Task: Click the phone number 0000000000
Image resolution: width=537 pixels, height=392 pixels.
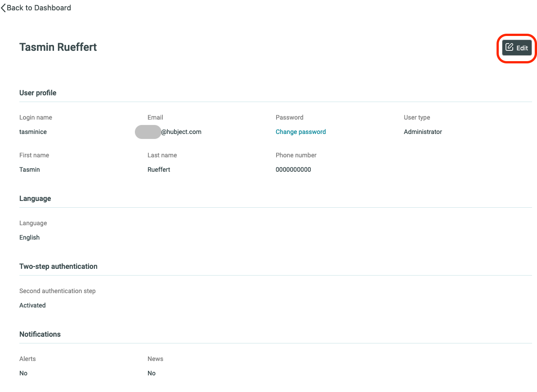Action: tap(293, 169)
